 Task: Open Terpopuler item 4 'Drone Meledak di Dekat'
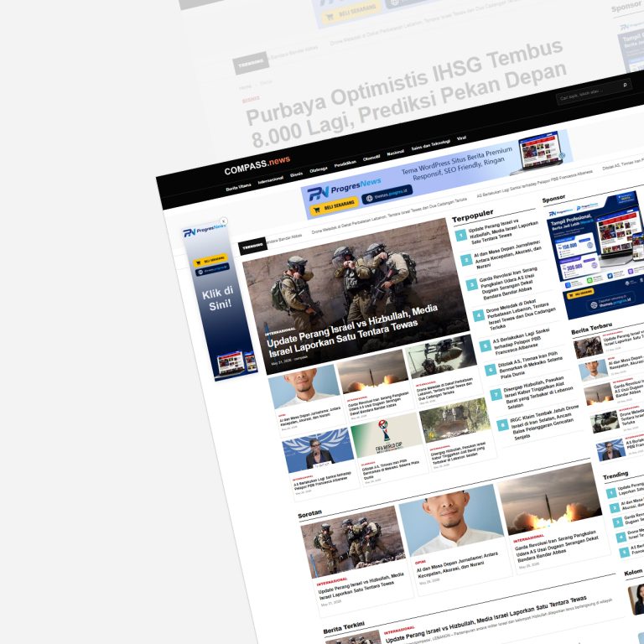click(x=522, y=314)
